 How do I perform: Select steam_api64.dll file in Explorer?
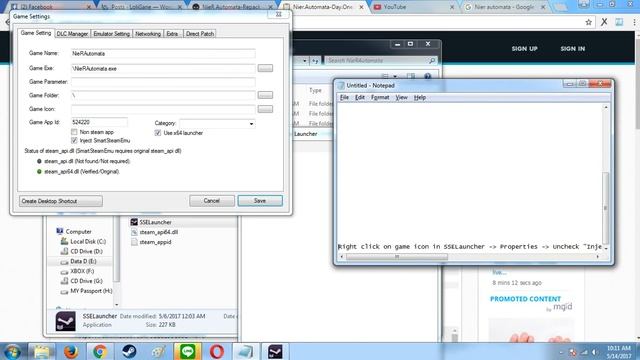coord(154,232)
